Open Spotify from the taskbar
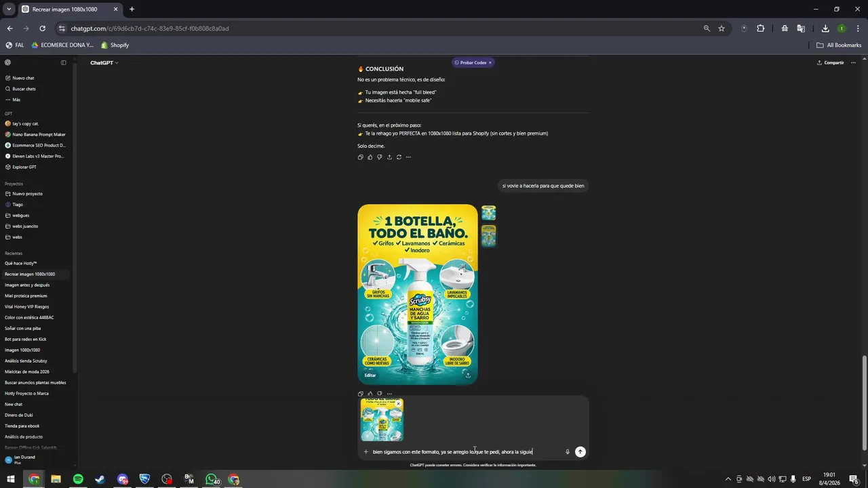This screenshot has height=488, width=868. pyautogui.click(x=78, y=479)
